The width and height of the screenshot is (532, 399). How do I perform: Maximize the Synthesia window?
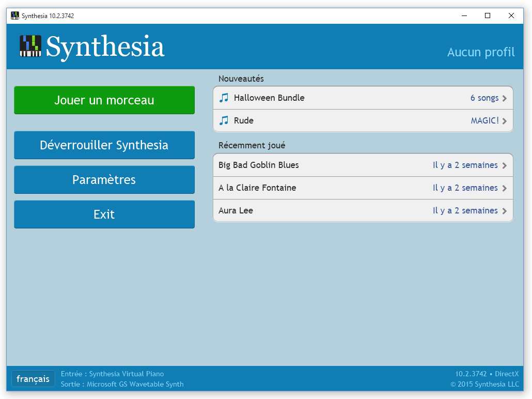(488, 16)
